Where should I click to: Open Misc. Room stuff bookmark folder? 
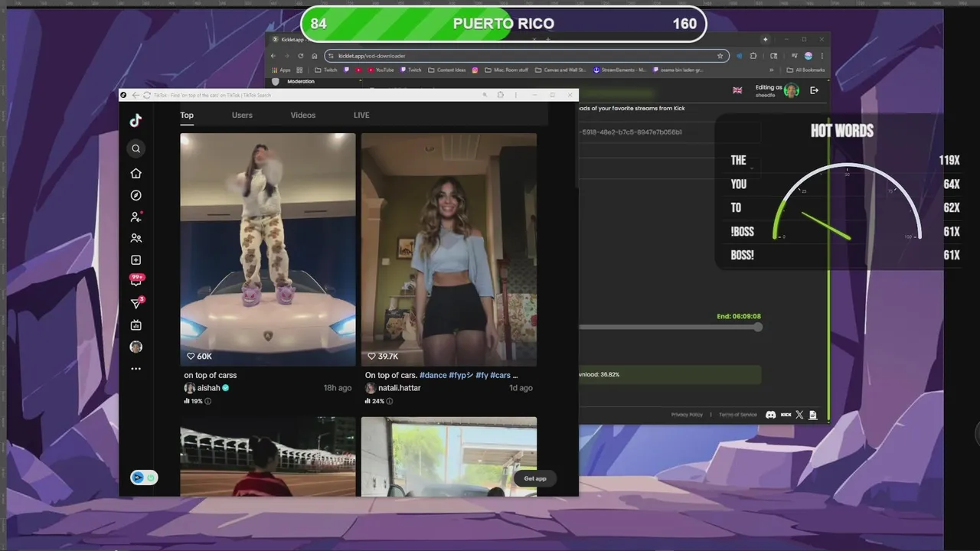(506, 70)
